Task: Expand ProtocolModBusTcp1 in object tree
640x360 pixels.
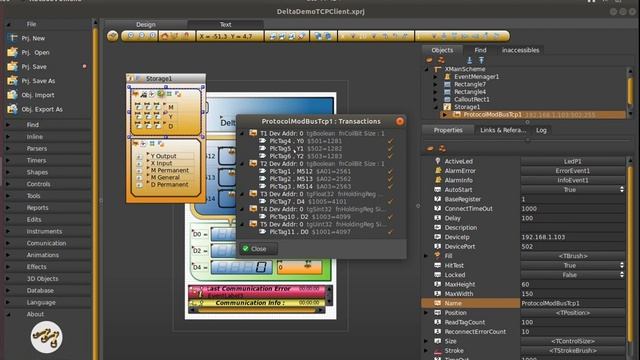Action: click(444, 115)
